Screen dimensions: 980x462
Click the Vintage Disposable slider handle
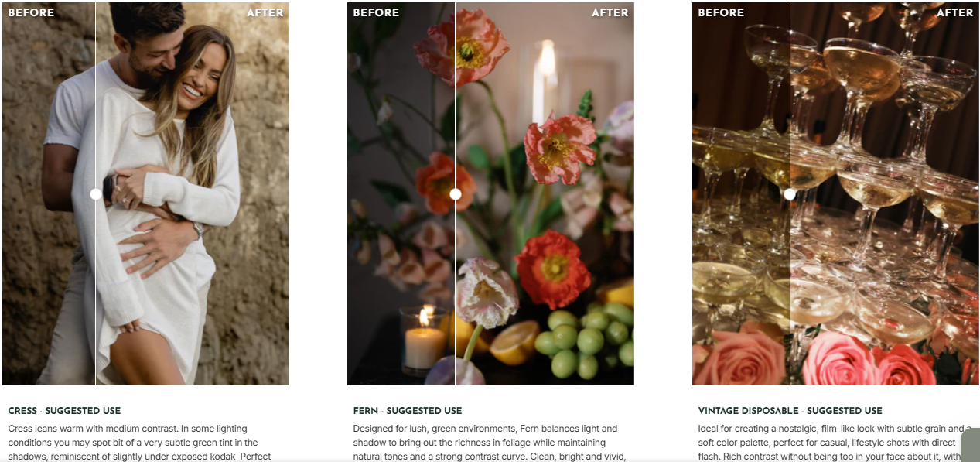point(790,194)
